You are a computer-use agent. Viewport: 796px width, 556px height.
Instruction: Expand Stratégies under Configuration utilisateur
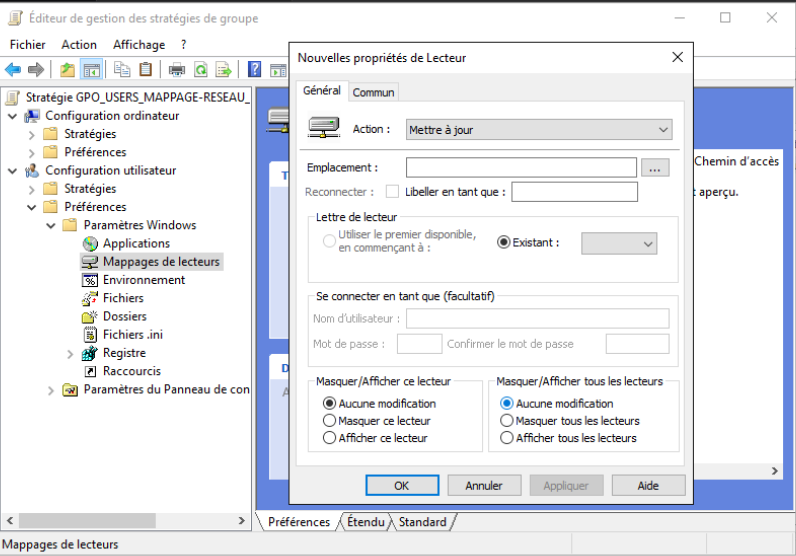point(31,189)
